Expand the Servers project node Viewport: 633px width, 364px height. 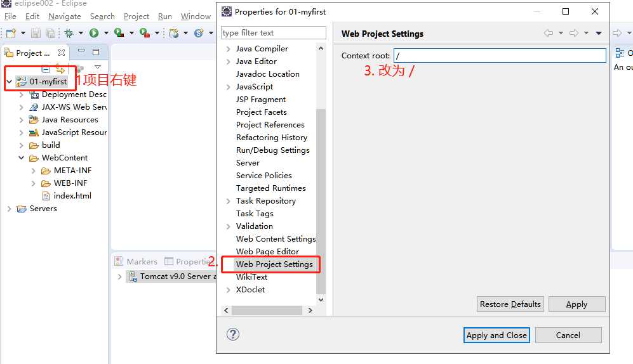9,209
